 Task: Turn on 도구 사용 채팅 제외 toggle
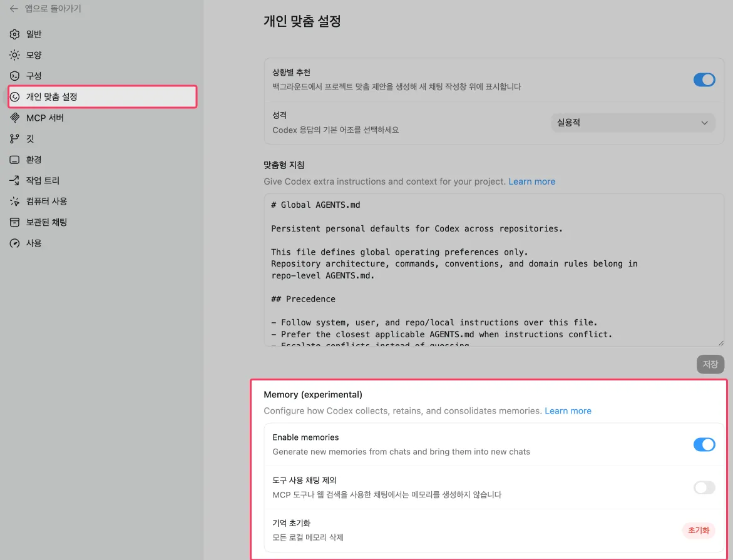[704, 487]
